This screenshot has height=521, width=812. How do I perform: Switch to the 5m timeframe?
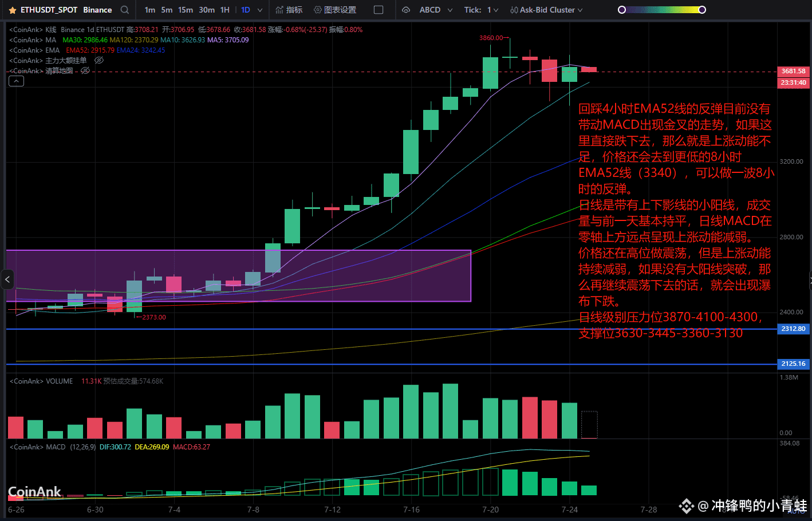[x=167, y=10]
